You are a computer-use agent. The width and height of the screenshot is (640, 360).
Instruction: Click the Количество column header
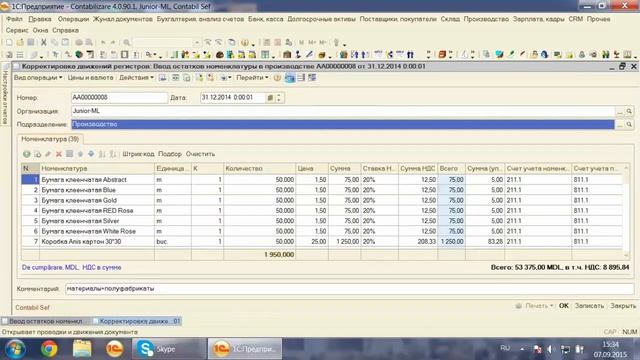tap(260, 168)
